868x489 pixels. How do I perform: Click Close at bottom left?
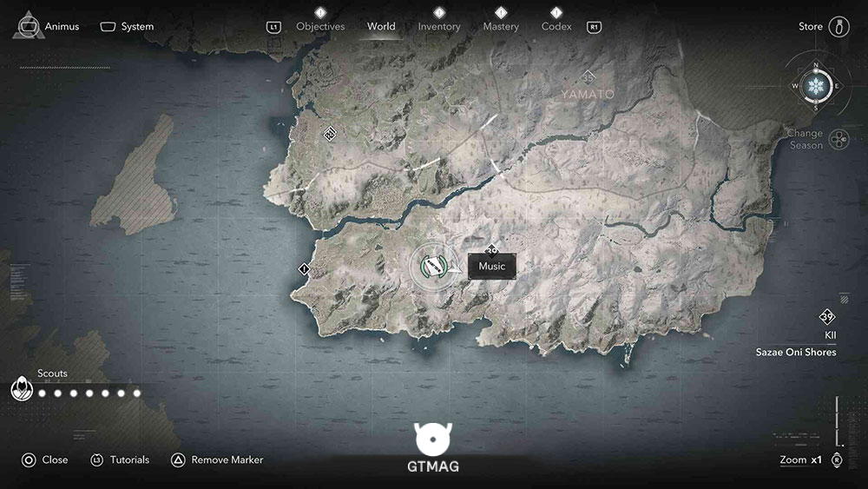pyautogui.click(x=55, y=459)
